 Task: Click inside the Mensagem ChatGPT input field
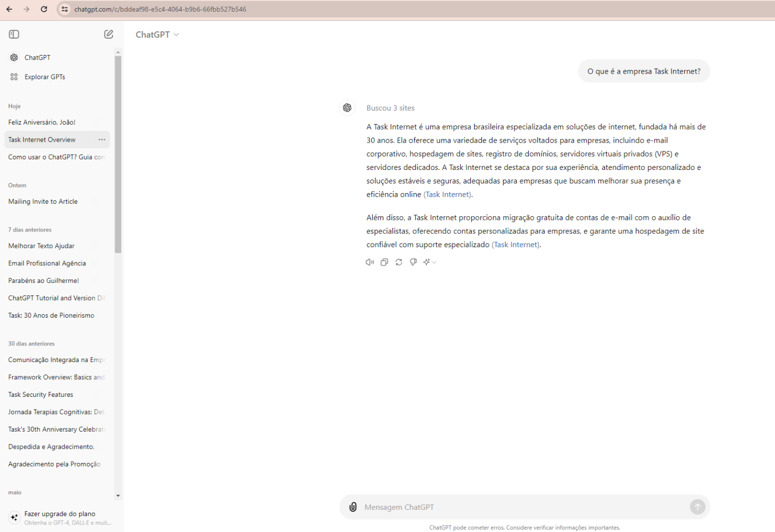pyautogui.click(x=505, y=507)
